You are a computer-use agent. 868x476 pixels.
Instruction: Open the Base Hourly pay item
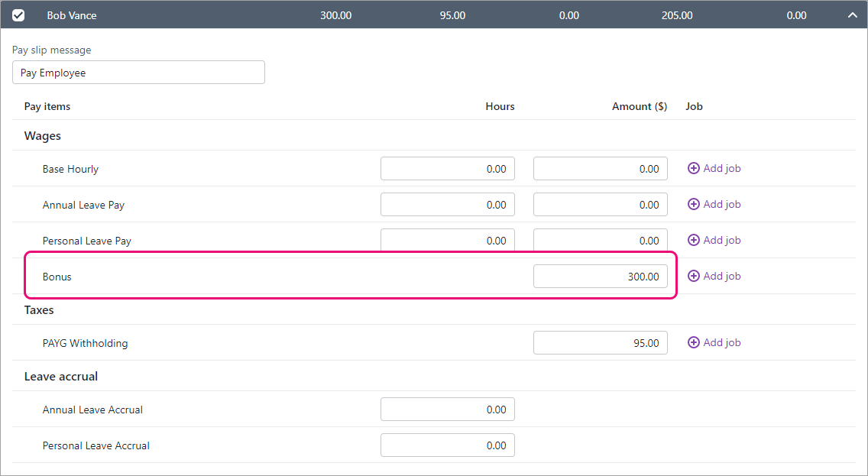pyautogui.click(x=70, y=169)
